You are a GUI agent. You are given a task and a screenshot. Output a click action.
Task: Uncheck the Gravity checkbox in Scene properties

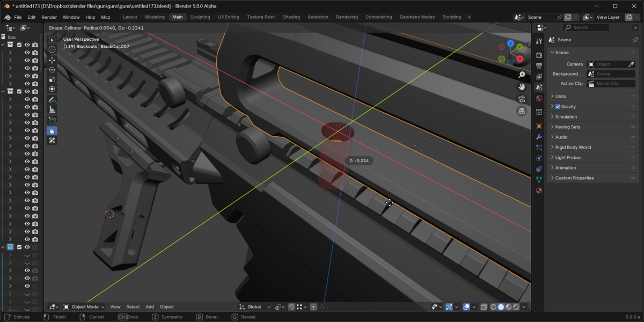click(x=558, y=106)
